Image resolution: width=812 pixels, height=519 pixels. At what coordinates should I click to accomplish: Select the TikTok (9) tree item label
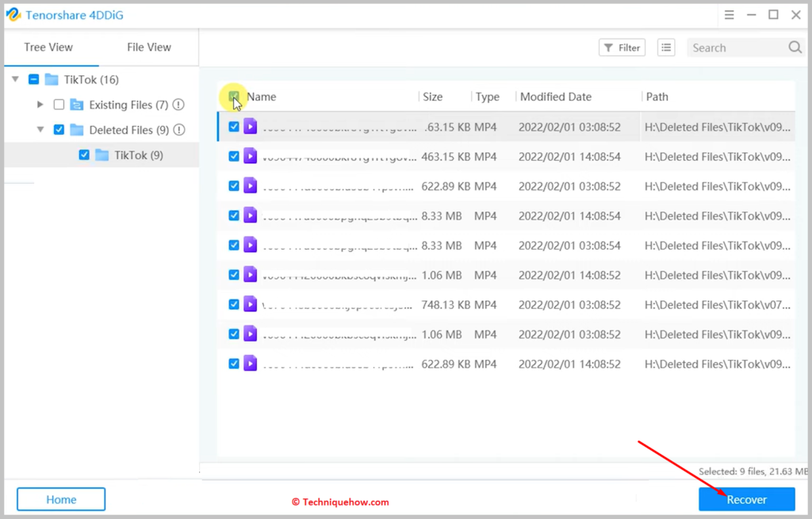pos(139,155)
